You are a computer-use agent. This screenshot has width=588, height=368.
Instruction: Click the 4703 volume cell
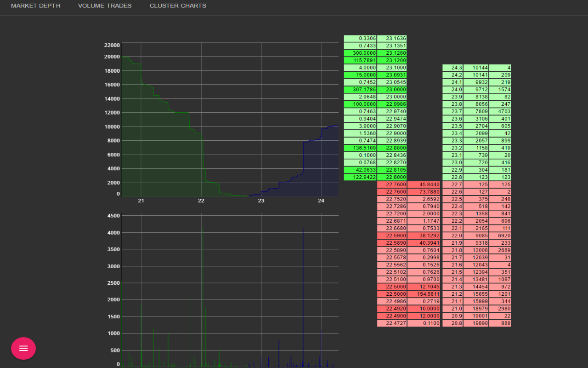500,112
